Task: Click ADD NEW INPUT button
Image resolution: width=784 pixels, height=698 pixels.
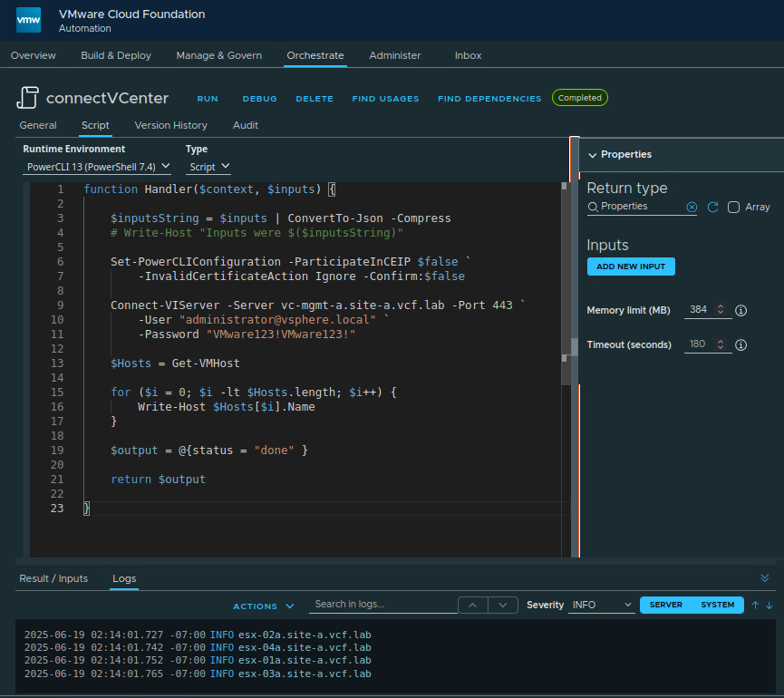Action: (631, 267)
